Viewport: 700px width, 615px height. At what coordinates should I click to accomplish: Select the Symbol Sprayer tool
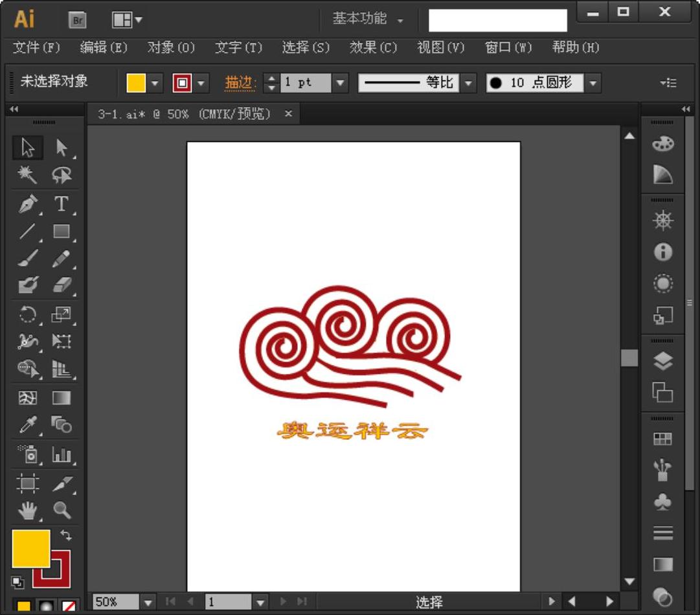point(28,454)
